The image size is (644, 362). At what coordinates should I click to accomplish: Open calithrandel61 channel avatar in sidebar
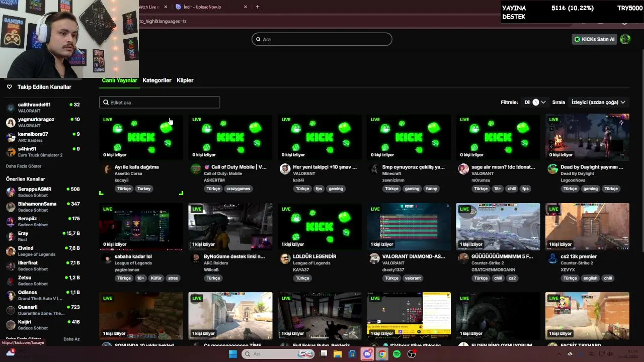pos(11,108)
